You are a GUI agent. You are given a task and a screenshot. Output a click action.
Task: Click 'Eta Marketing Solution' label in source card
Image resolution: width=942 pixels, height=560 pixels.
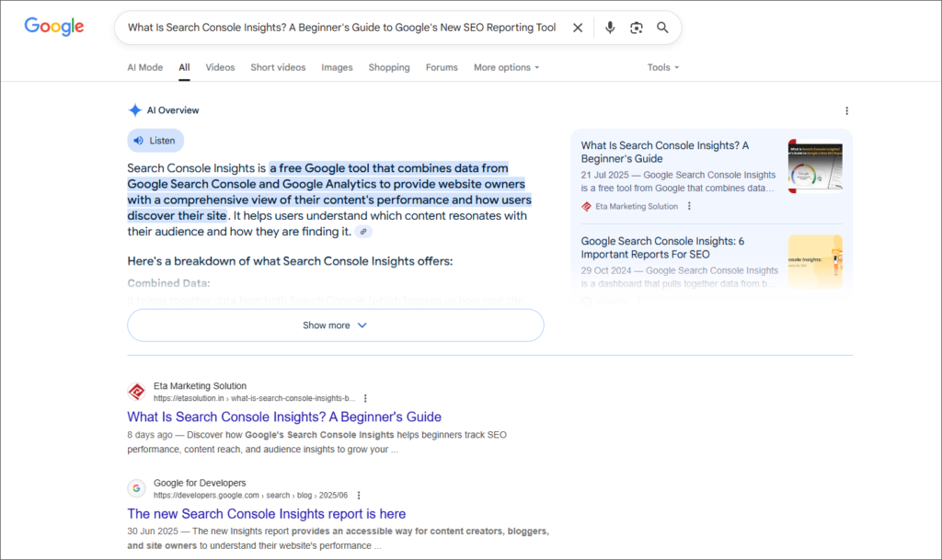[637, 207]
